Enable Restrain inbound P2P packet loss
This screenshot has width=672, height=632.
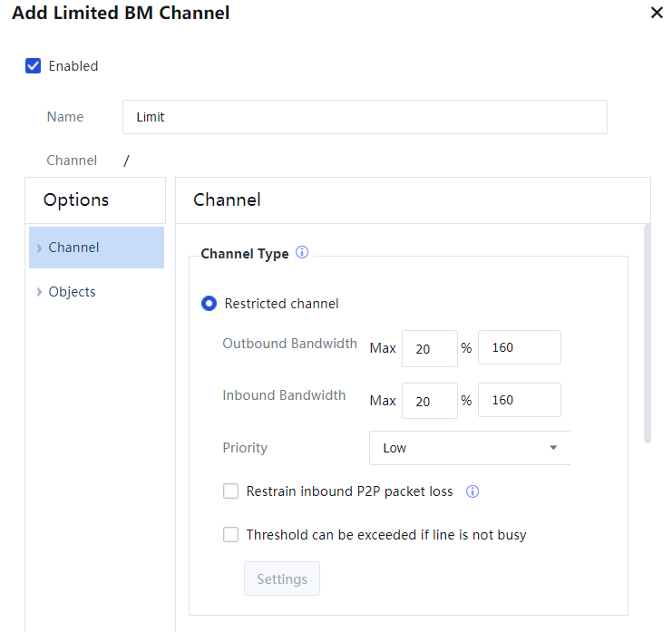[x=231, y=491]
